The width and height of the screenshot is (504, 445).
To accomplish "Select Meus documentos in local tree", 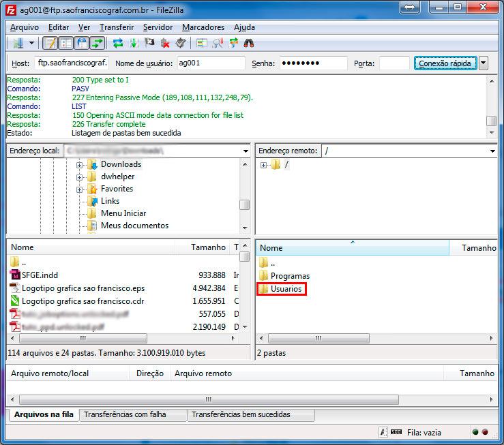I will pos(134,226).
